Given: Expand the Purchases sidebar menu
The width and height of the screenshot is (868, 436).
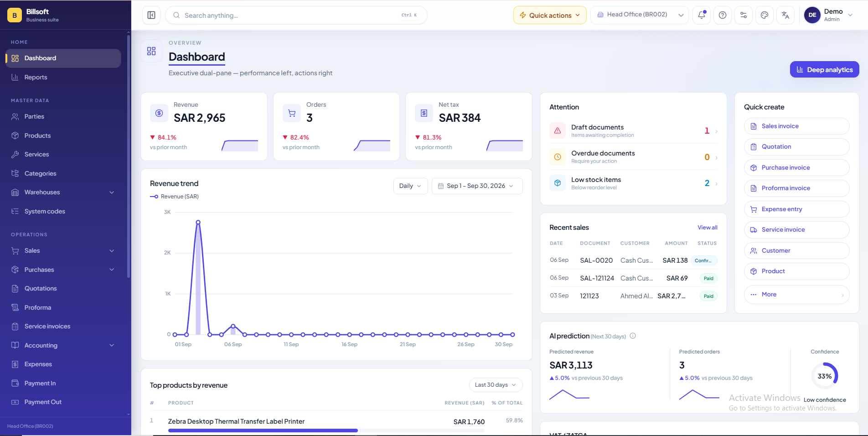Looking at the screenshot, I should click(63, 270).
